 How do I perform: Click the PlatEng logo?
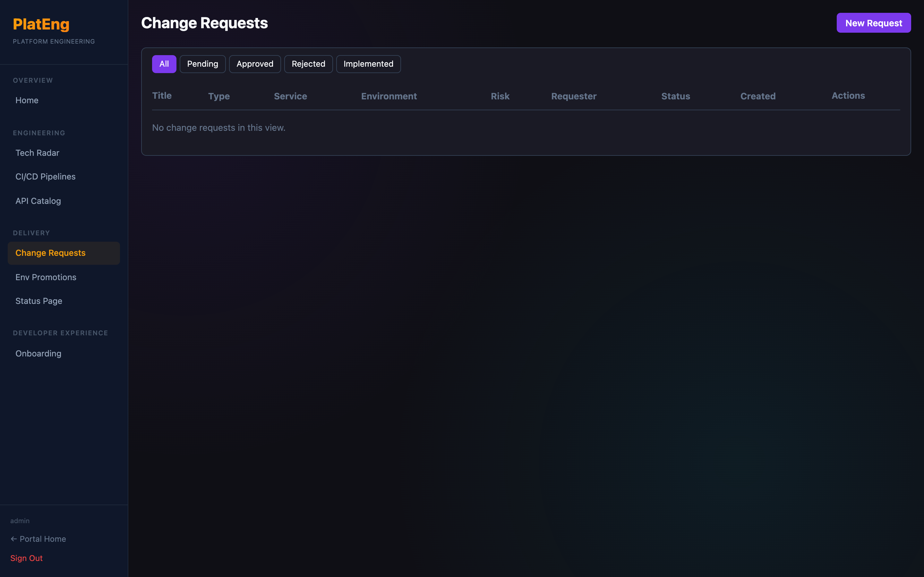[41, 24]
